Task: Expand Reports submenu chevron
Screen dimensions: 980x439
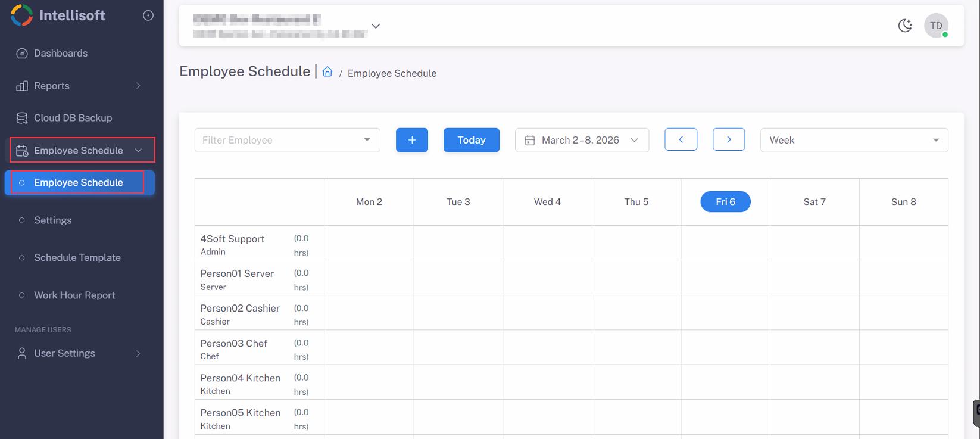Action: click(138, 86)
